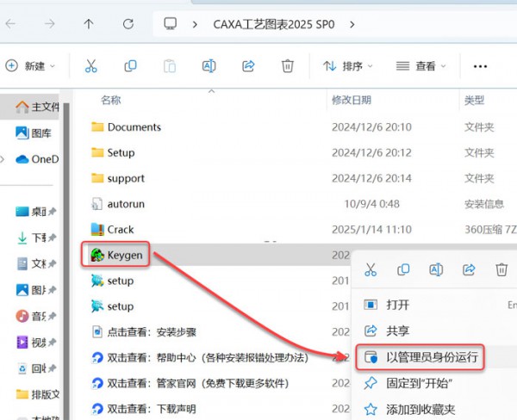The width and height of the screenshot is (517, 420).
Task: Click the Share icon in toolbar
Action: point(248,66)
